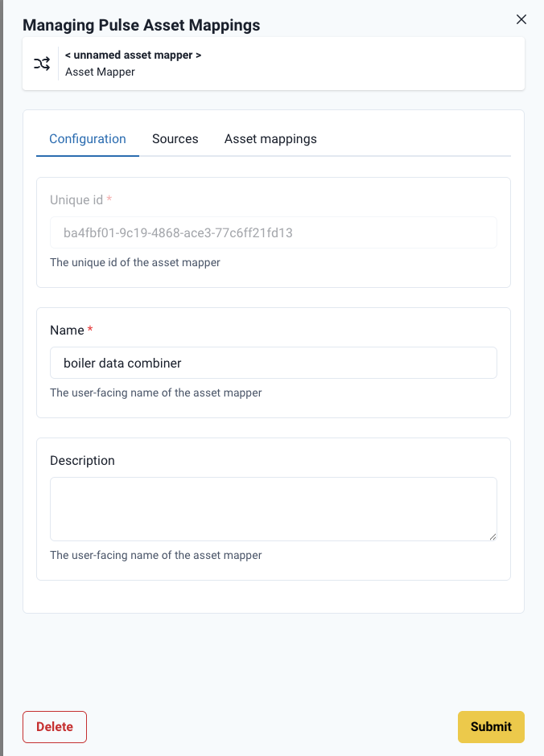544x756 pixels.
Task: Close the Managing Pulse Asset Mappings dialog
Action: click(521, 18)
